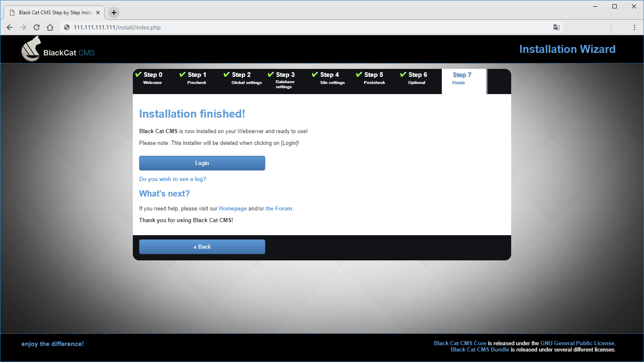
Task: Open the installation log link
Action: point(173,179)
